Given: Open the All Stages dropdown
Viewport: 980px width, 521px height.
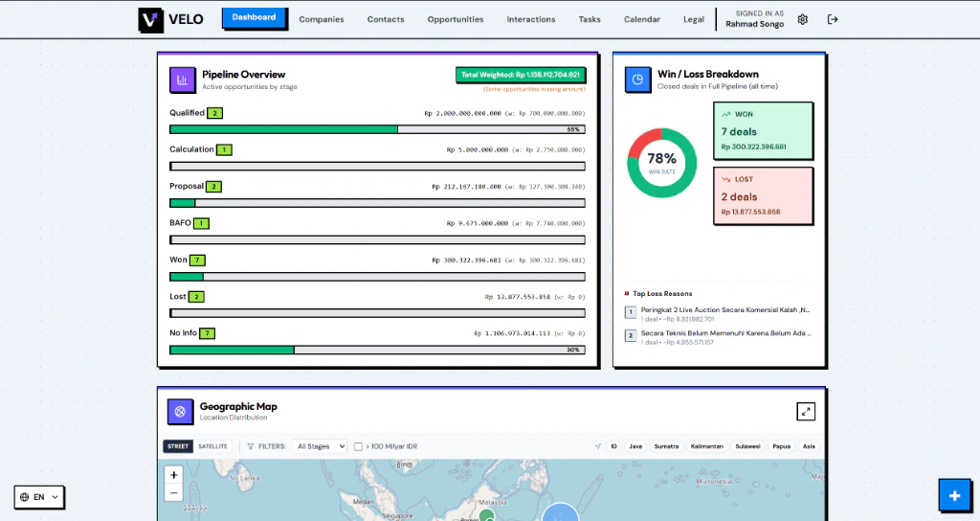Looking at the screenshot, I should click(x=320, y=446).
